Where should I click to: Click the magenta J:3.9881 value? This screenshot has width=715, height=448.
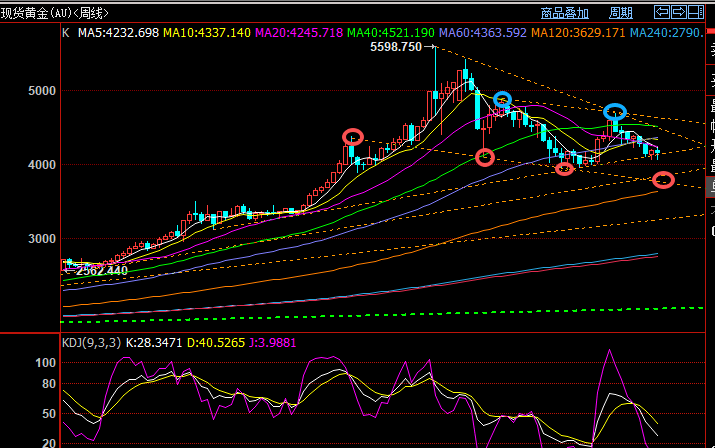[272, 343]
